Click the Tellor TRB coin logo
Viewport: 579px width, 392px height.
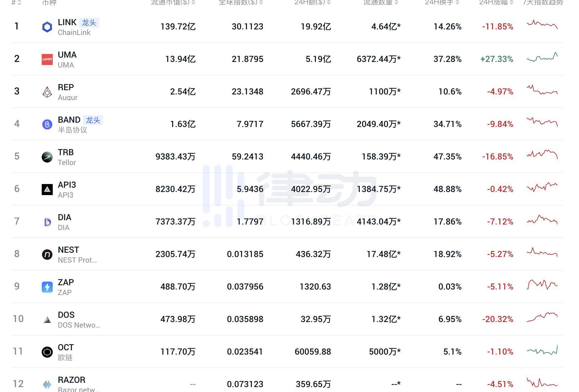click(47, 157)
